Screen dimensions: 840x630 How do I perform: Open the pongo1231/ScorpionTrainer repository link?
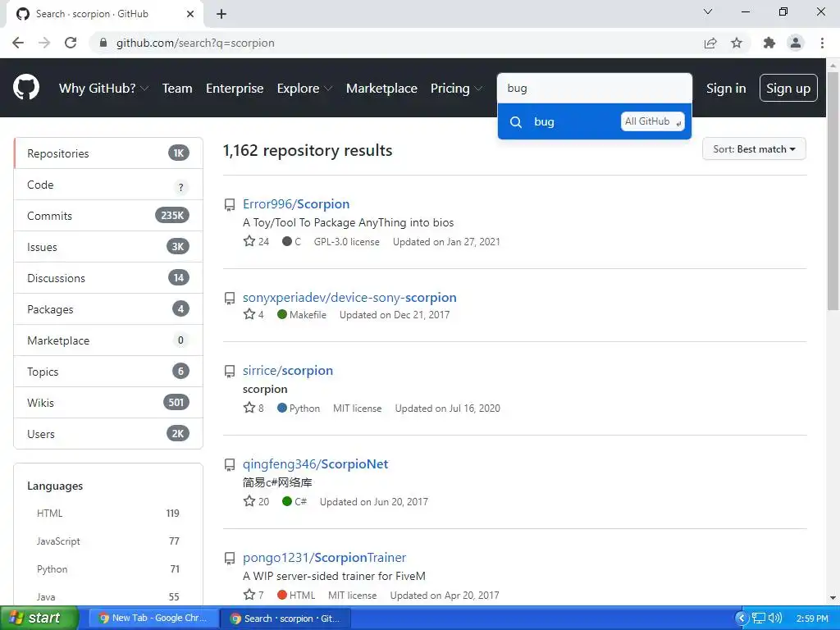tap(324, 558)
